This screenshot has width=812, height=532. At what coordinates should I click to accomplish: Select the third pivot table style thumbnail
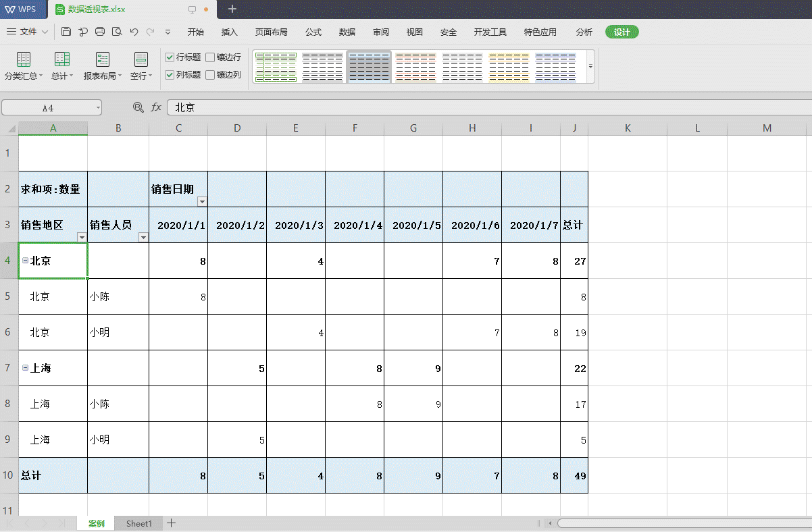point(369,67)
